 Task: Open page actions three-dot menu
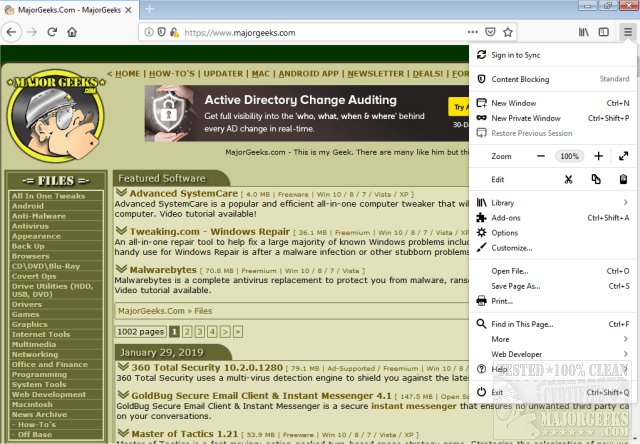pyautogui.click(x=473, y=32)
